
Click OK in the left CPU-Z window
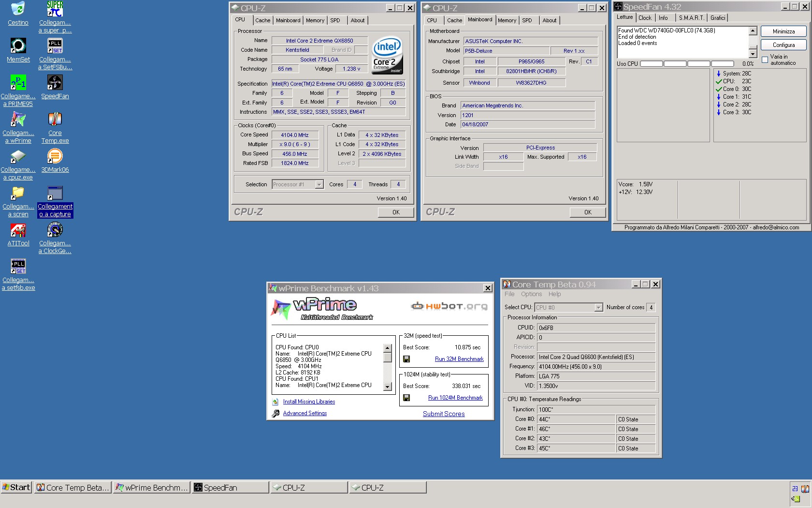[x=396, y=212]
